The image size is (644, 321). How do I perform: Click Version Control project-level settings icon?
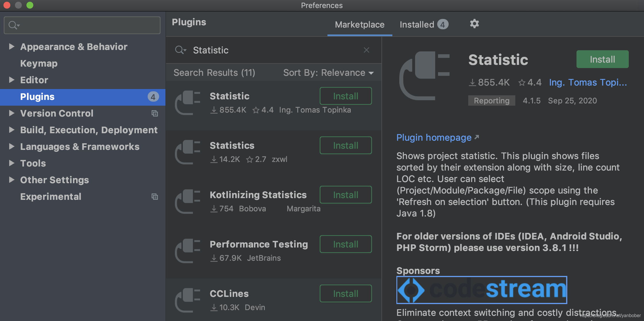155,113
